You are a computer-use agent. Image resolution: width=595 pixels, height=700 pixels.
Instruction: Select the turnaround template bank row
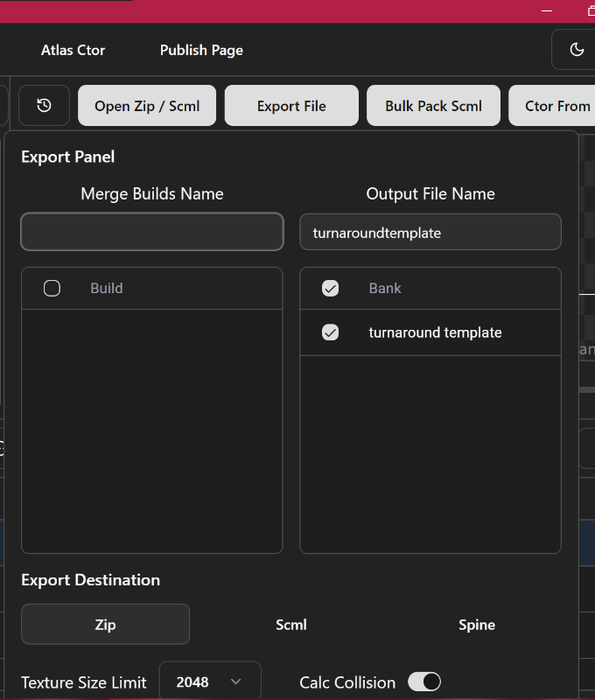click(x=435, y=332)
